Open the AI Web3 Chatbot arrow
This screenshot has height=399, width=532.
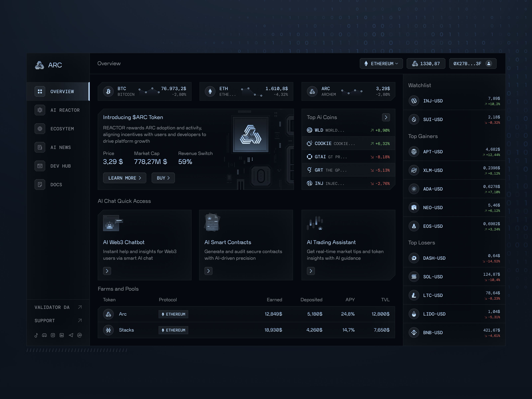coord(107,271)
